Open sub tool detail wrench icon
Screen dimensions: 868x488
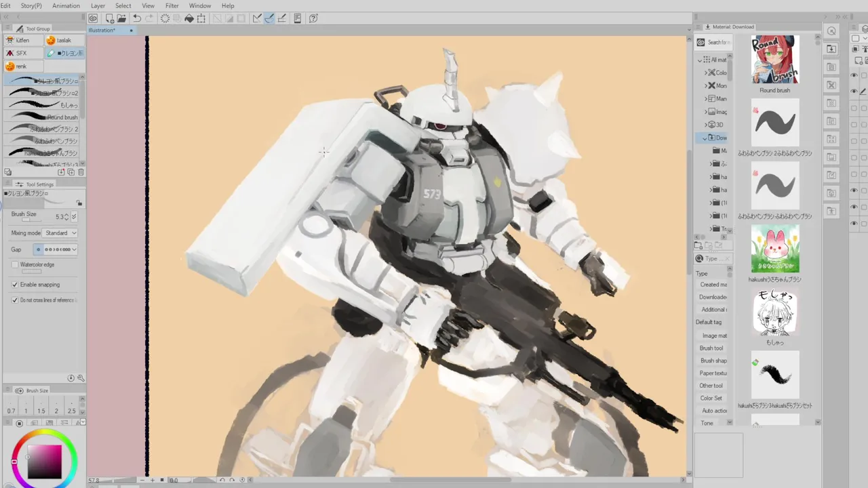click(x=81, y=378)
